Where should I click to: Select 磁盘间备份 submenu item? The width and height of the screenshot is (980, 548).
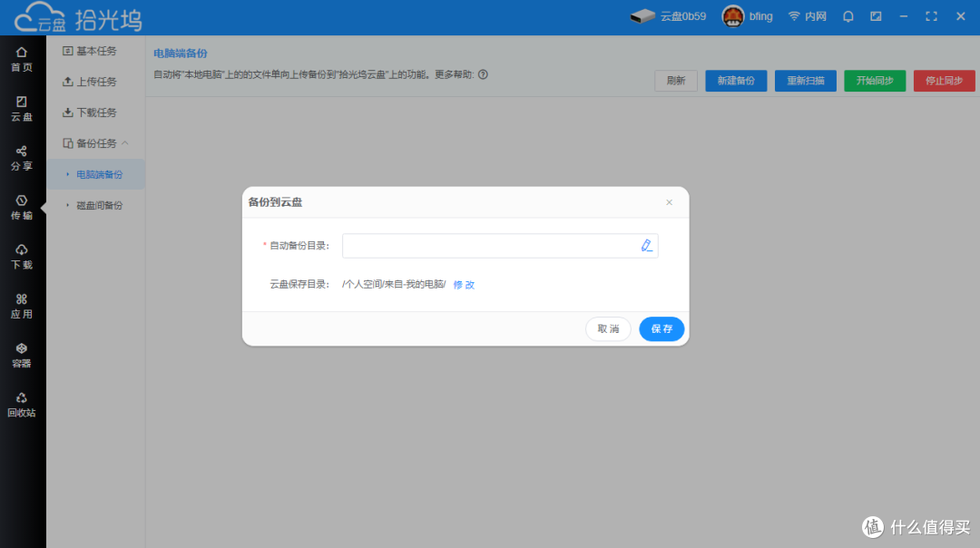pyautogui.click(x=95, y=205)
